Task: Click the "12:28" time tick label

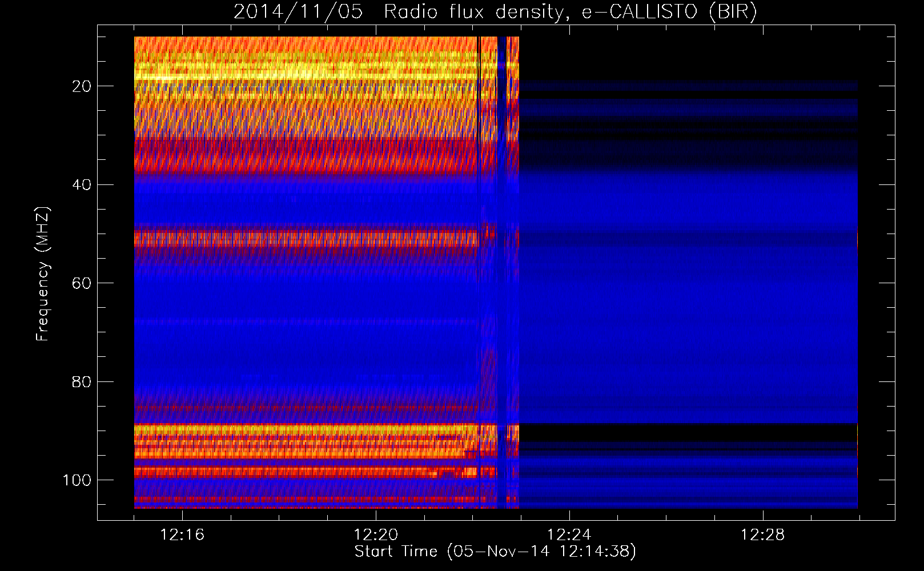Action: click(x=763, y=535)
